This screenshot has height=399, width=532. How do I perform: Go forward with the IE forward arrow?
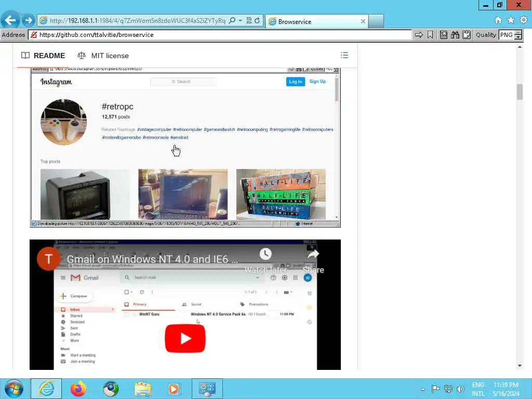(29, 21)
